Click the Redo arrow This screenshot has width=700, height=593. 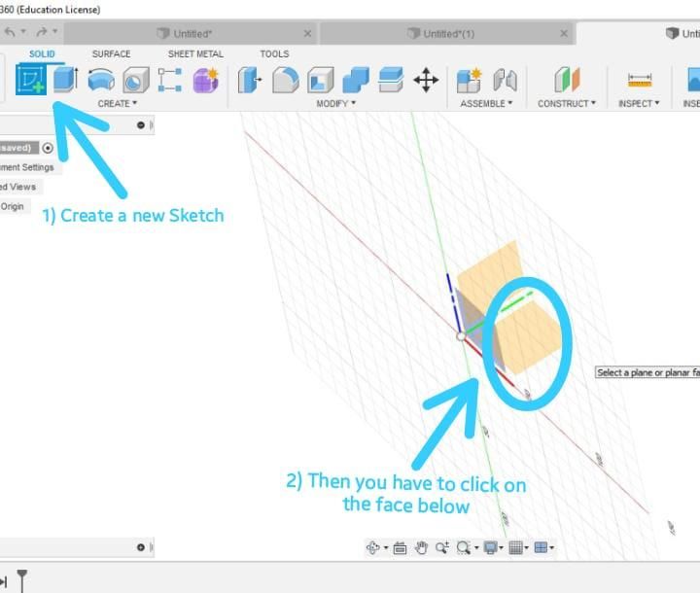tap(42, 32)
